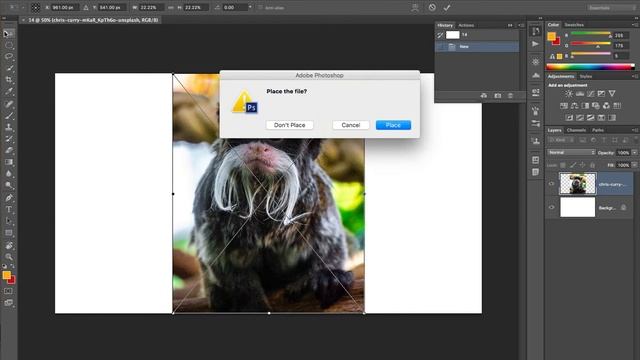Toggle relative positioning triangle between X and Y

point(86,7)
